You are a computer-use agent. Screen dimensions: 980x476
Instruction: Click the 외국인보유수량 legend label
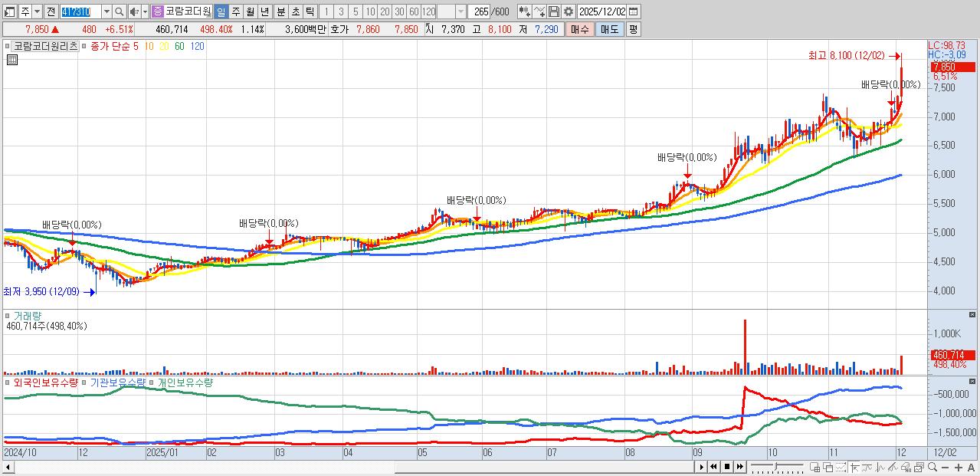[45, 382]
